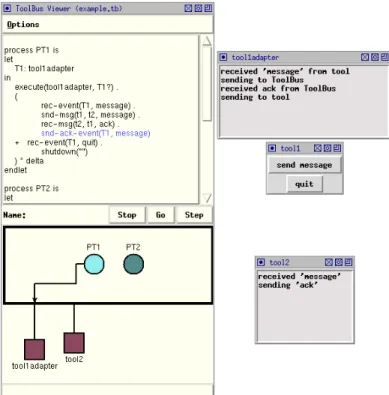Click "sending 'ack'" in tool2 window
This screenshot has height=395, width=389.
288,285
